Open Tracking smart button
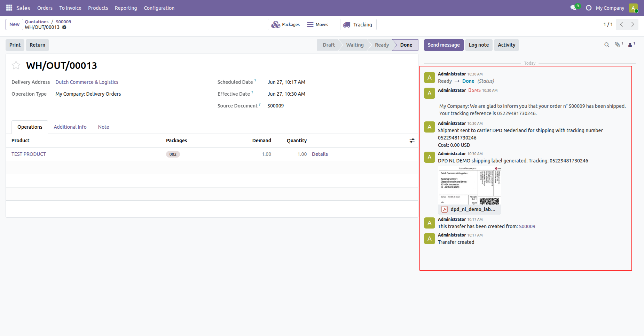The width and height of the screenshot is (644, 336). [358, 25]
